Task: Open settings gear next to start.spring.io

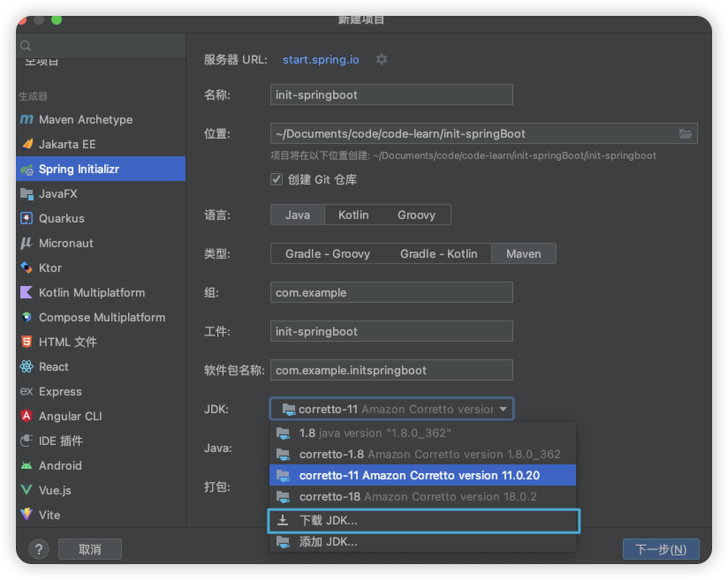Action: pyautogui.click(x=381, y=59)
